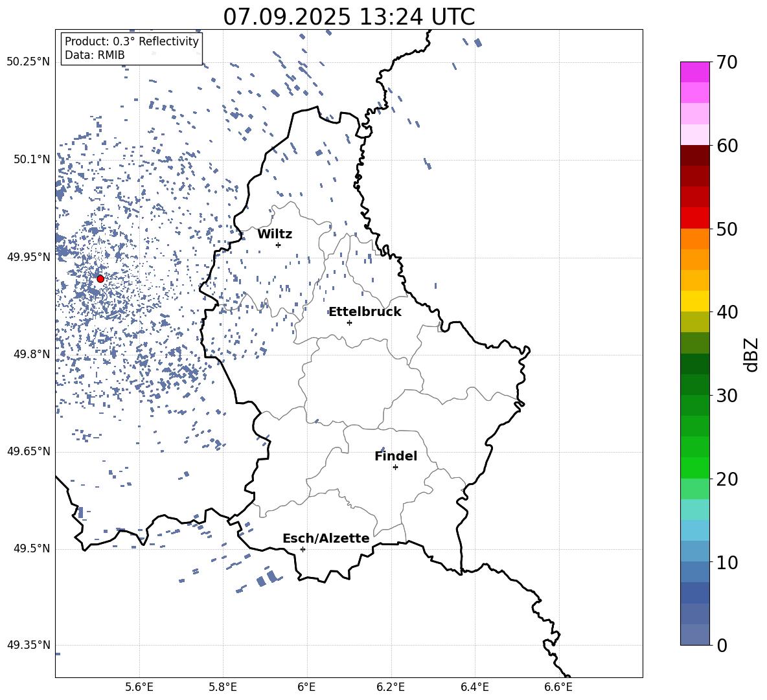The height and width of the screenshot is (700, 767).
Task: Click the 40 colorbar tick label
Action: [727, 312]
